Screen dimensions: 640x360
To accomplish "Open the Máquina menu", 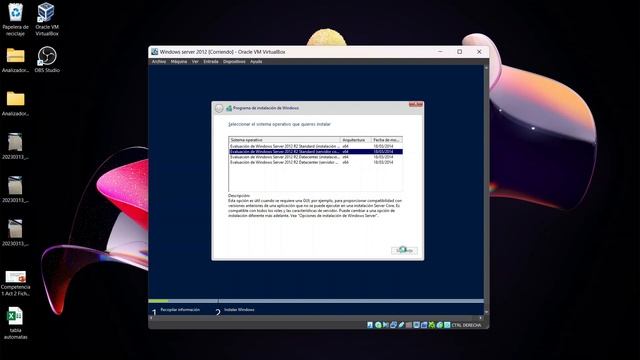I will pos(179,62).
